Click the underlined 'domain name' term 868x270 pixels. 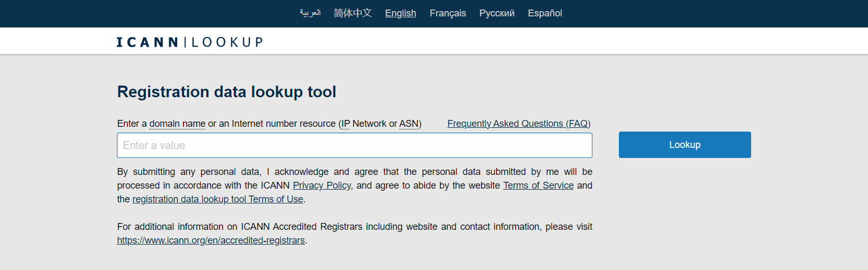pos(177,124)
